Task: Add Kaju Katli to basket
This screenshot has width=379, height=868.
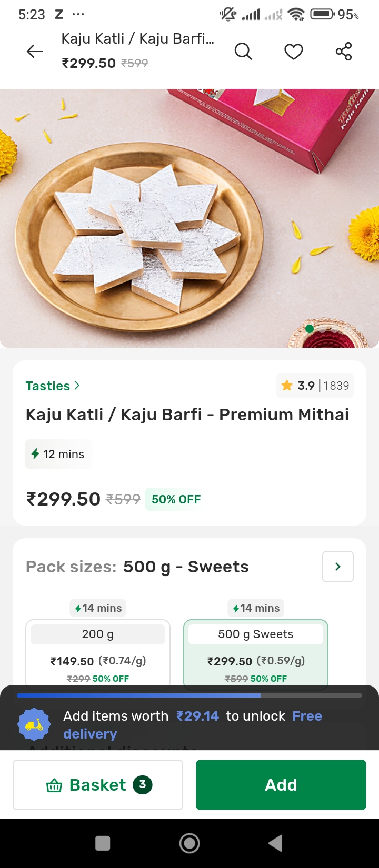Action: tap(281, 785)
